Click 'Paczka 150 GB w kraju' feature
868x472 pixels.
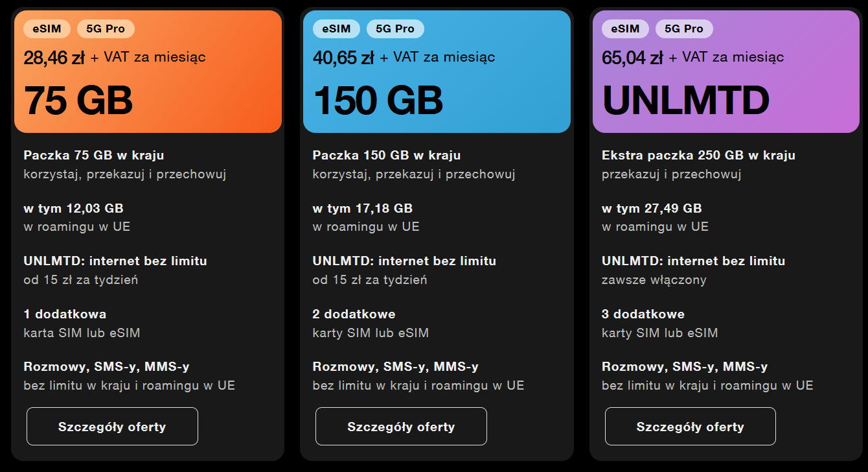pos(387,156)
